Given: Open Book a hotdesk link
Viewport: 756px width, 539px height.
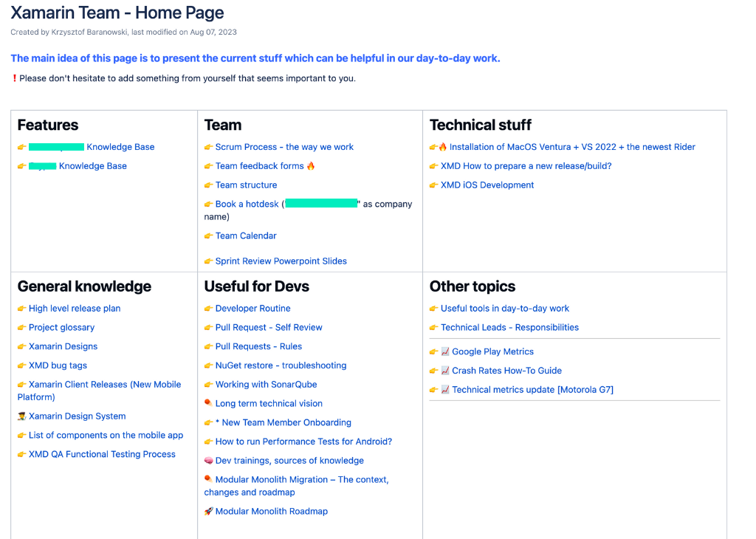Looking at the screenshot, I should point(247,204).
